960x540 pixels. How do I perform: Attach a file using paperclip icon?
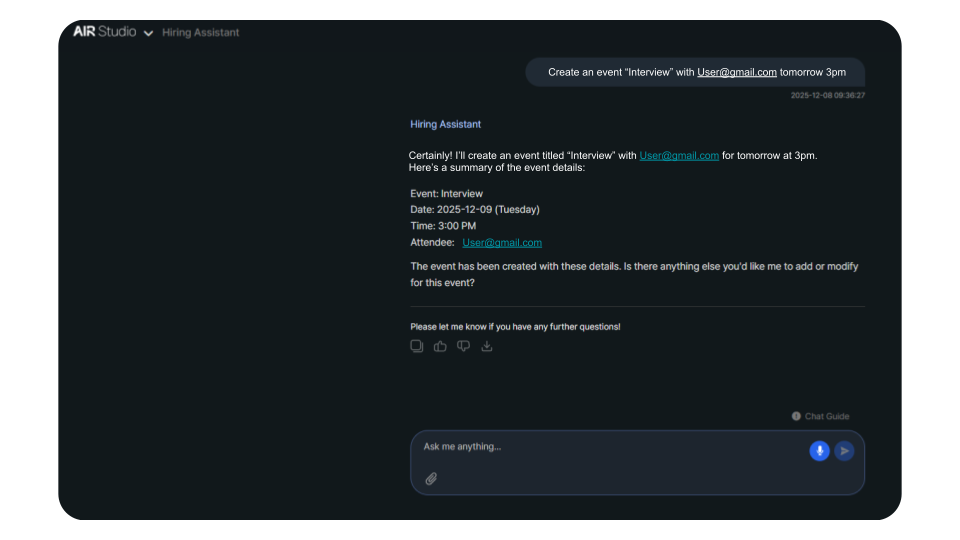tap(431, 479)
